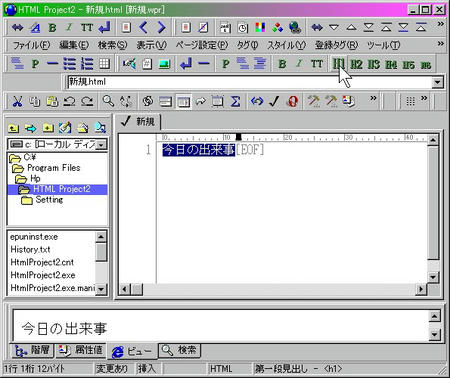This screenshot has width=450, height=378.
Task: Click the scissors Cut icon
Action: pyautogui.click(x=17, y=101)
